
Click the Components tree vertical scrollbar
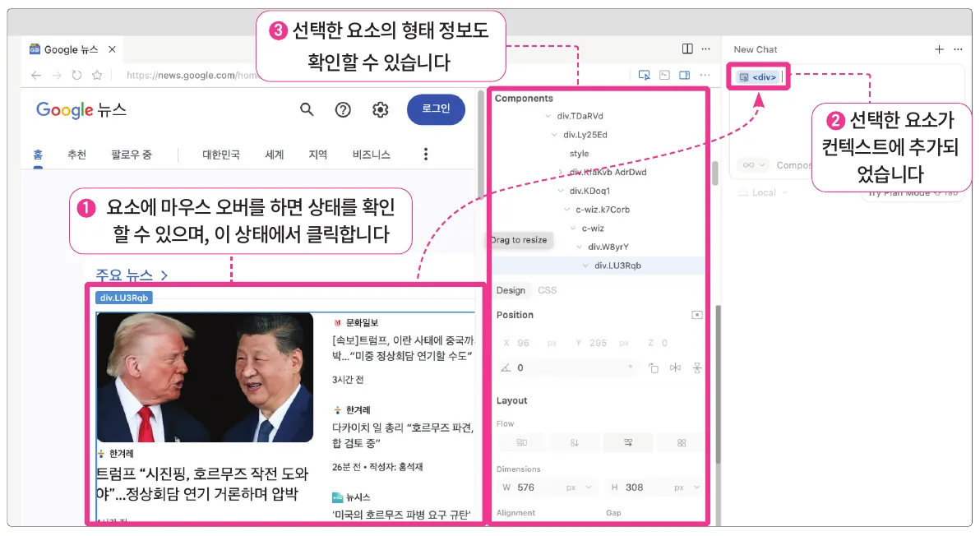coord(715,173)
